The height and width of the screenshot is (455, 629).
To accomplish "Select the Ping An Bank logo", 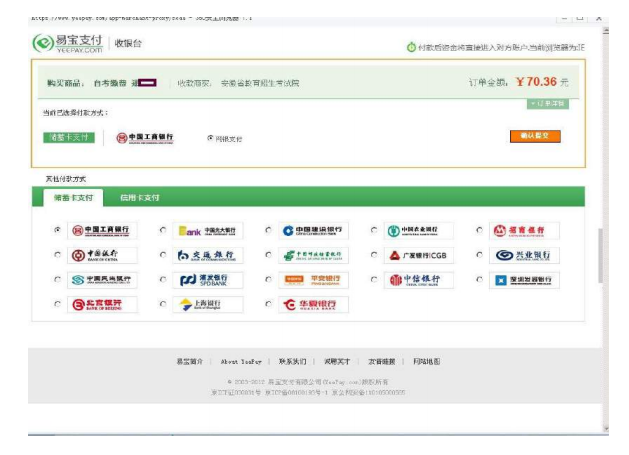I will [315, 280].
